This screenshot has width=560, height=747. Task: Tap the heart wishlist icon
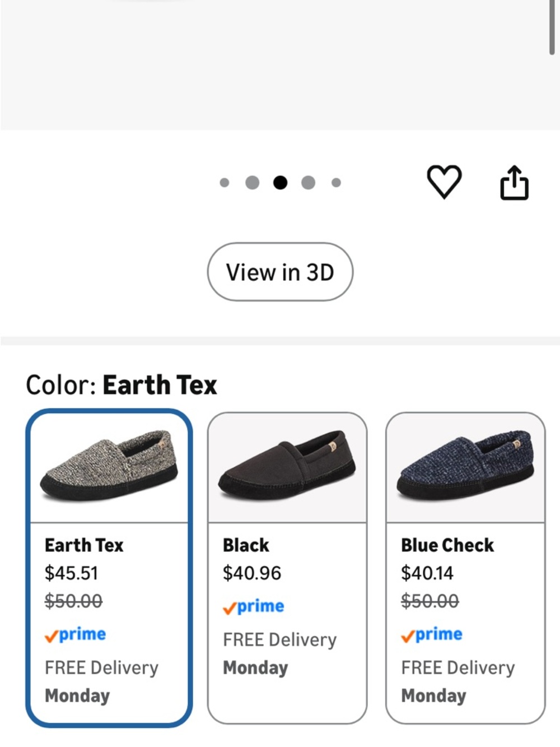(x=444, y=182)
